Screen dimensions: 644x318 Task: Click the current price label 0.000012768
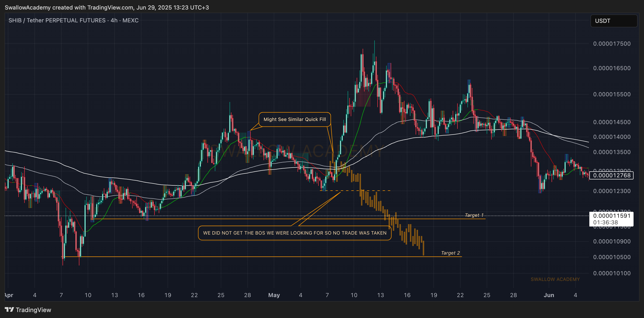611,175
